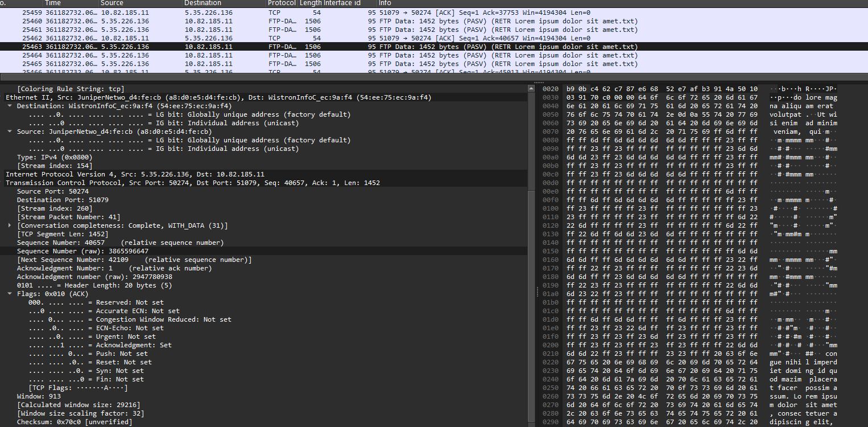Collapse the Source JuniperNetwo tree node
This screenshot has height=427, width=868.
click(10, 132)
